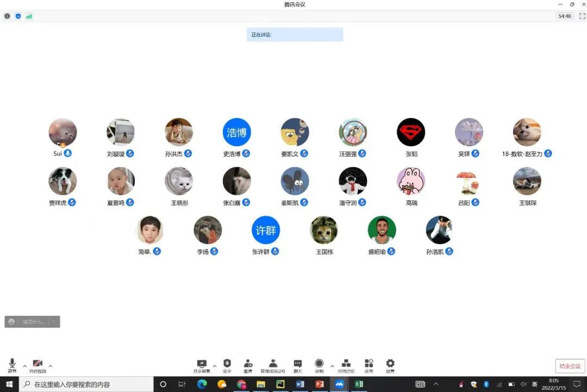Viewport: 587px width, 392px height.
Task: Expand the microphone audio options arrow
Action: point(24,366)
